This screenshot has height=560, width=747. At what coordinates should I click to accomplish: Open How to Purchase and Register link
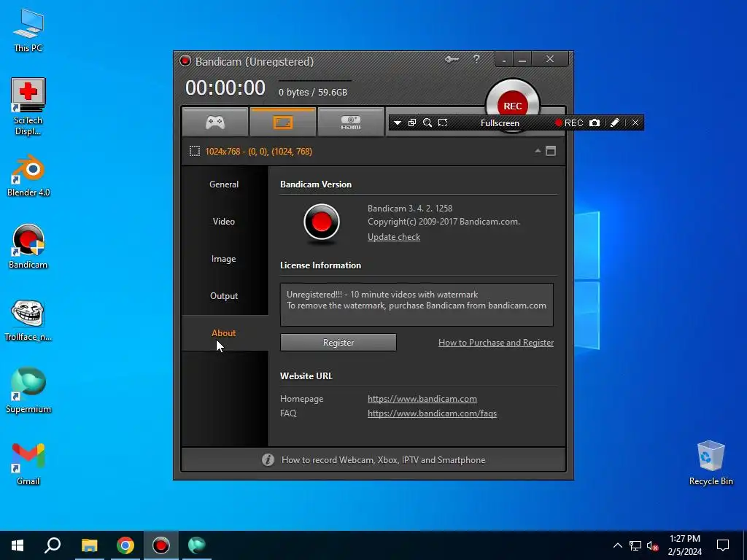tap(496, 343)
